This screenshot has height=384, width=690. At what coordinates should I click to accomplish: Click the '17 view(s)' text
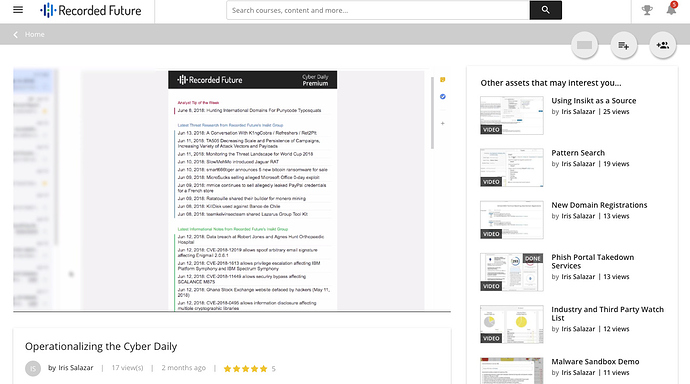(127, 368)
